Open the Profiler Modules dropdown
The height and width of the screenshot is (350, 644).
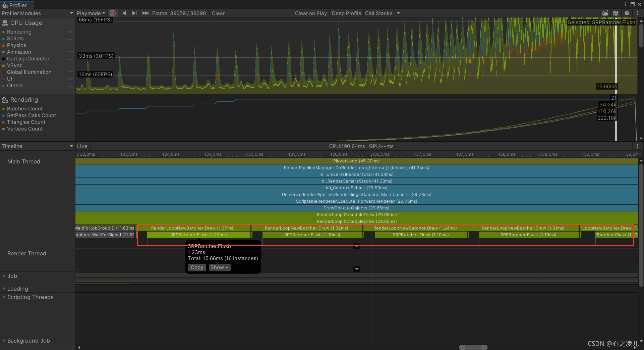pos(37,13)
